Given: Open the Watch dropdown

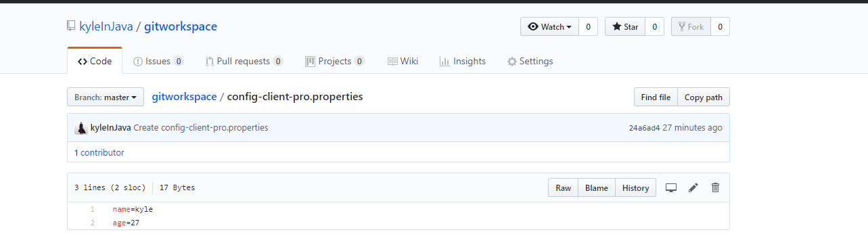Looking at the screenshot, I should pyautogui.click(x=550, y=27).
